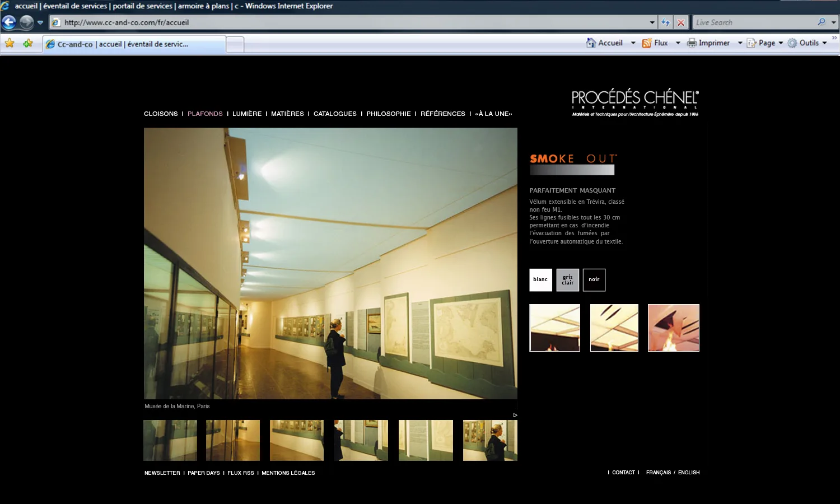Viewport: 840px width, 504px height.
Task: Visit the PHILOSOPHIE section
Action: click(x=389, y=114)
